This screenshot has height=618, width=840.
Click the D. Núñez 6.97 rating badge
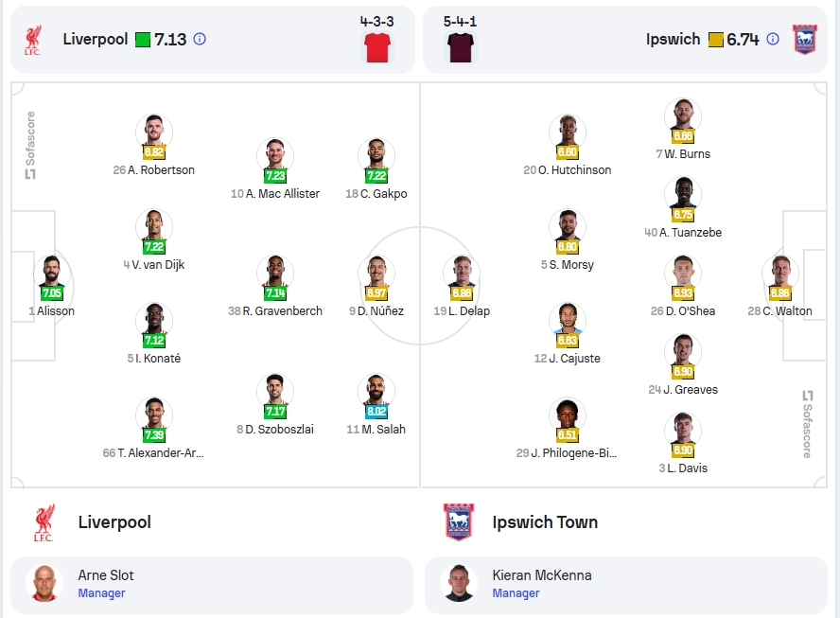pos(376,292)
